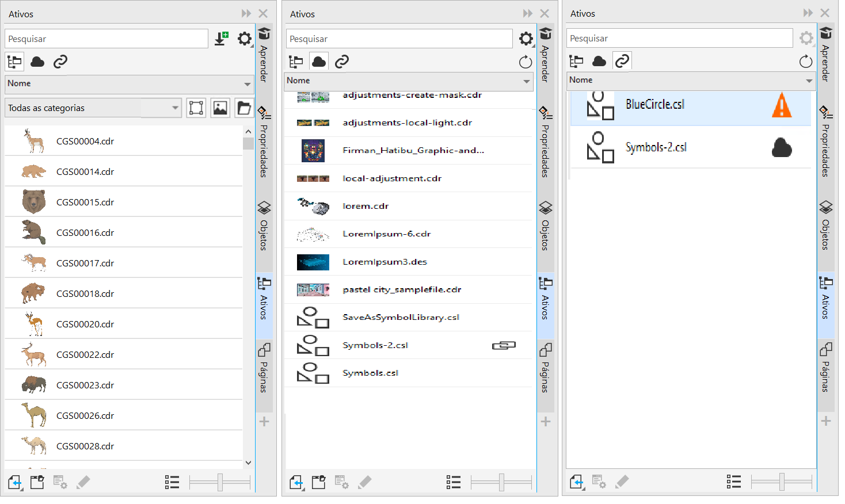Switch to the Objetos tab in left panel
This screenshot has width=845, height=504.
[264, 226]
